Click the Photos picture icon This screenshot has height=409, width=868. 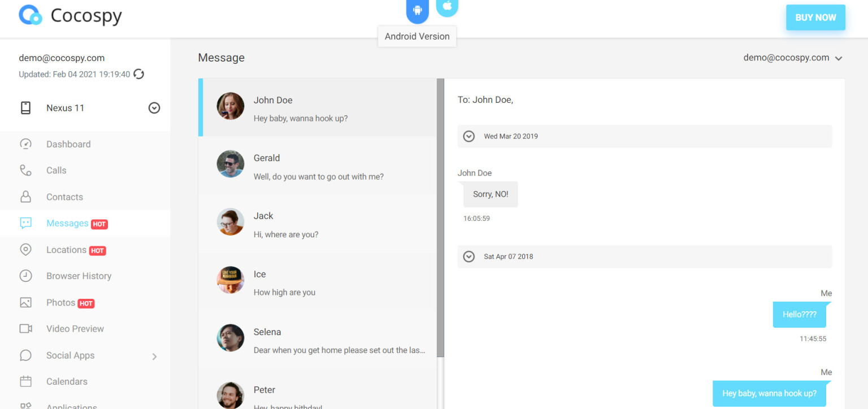25,302
